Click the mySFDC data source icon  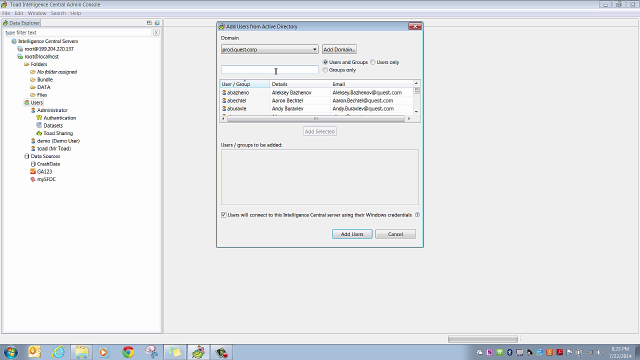coord(33,179)
